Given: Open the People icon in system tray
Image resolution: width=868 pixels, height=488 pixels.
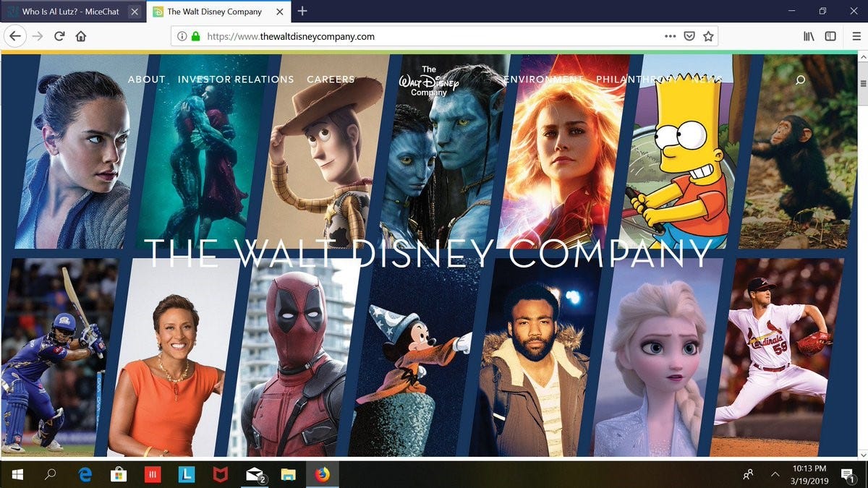Looking at the screenshot, I should pyautogui.click(x=749, y=474).
